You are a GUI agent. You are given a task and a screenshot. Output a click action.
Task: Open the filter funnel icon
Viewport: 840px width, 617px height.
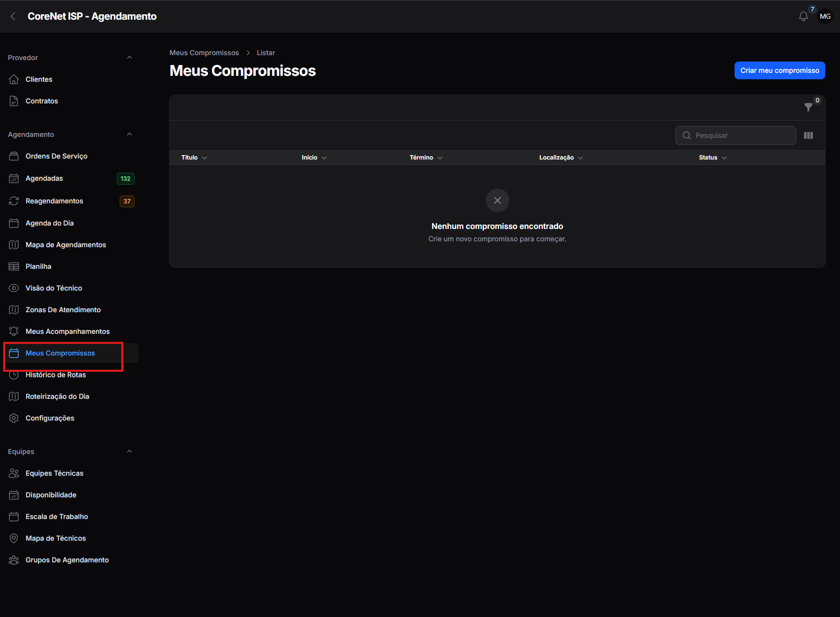808,107
